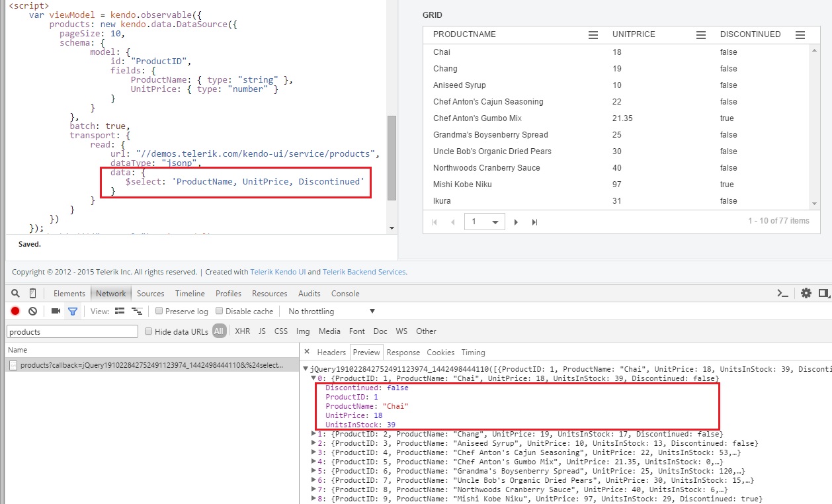Show the console drawer icon
Image resolution: width=832 pixels, height=504 pixels.
click(x=782, y=293)
